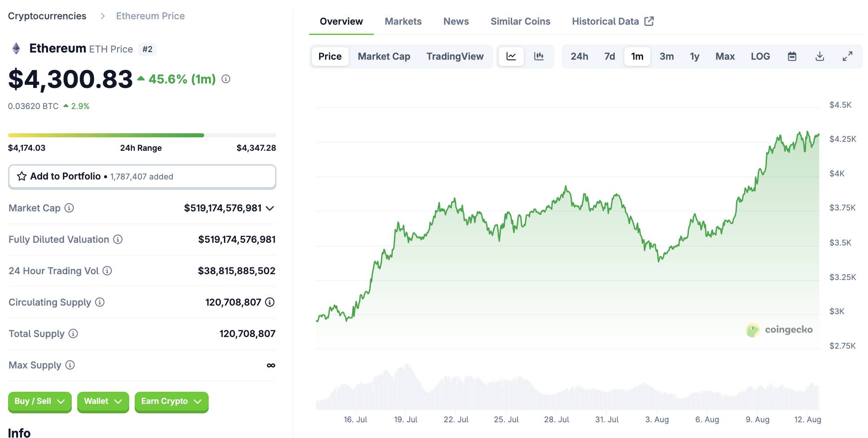Switch to candlestick chart view icon
The width and height of the screenshot is (868, 438).
coord(539,57)
